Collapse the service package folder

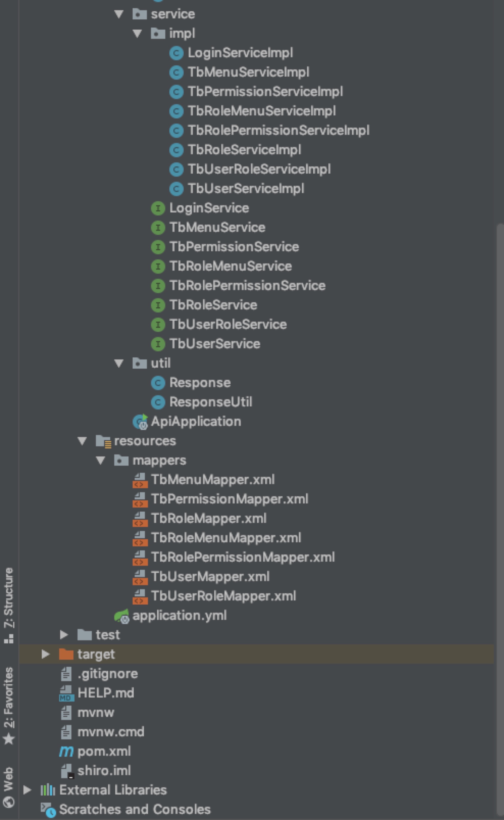119,14
